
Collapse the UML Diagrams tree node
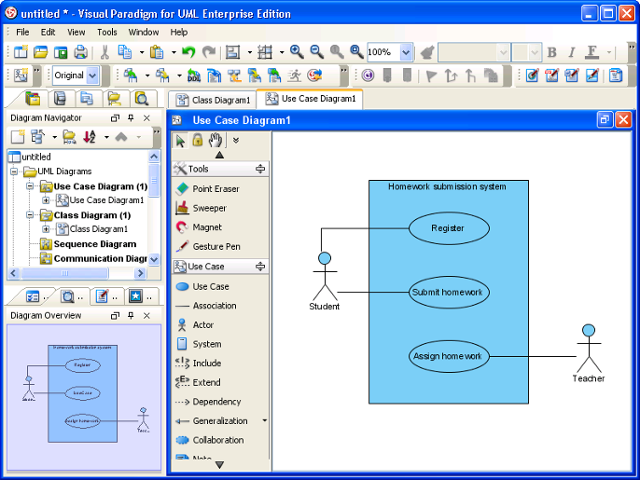tap(14, 171)
